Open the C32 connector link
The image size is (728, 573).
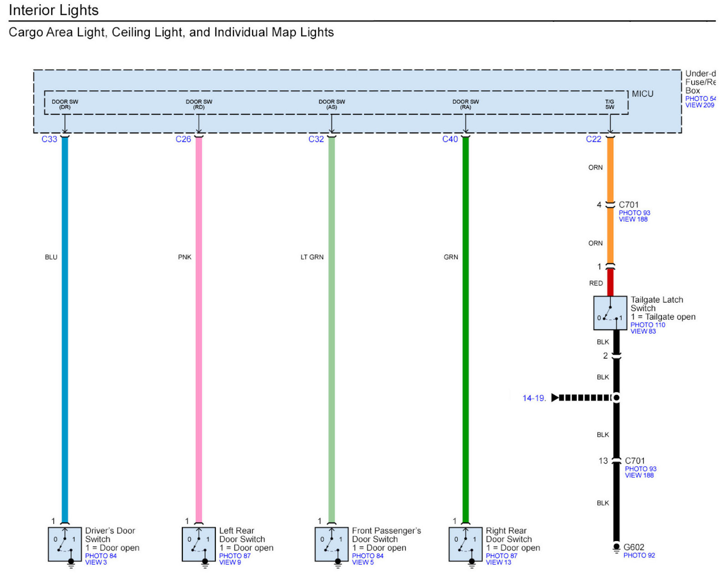[316, 139]
